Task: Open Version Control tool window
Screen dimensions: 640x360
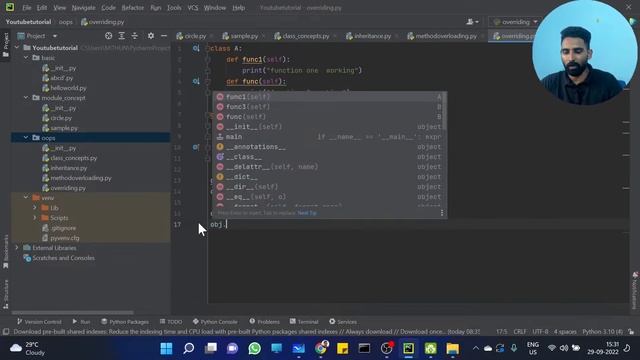Action: pyautogui.click(x=39, y=322)
